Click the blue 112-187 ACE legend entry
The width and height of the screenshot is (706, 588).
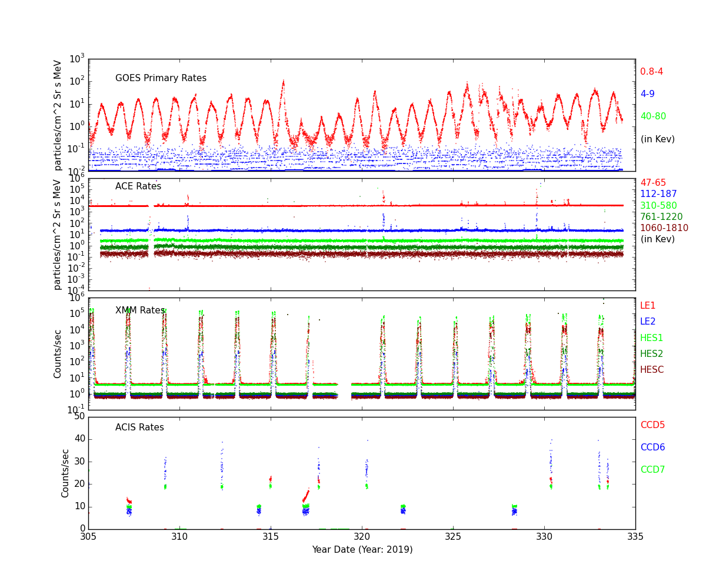click(658, 194)
